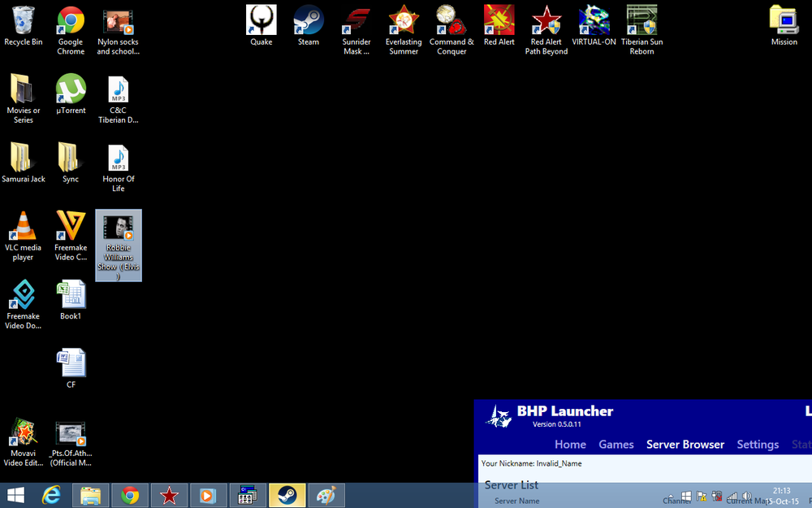Select the Freemake Video Converter shortcut
812x508 pixels.
(x=71, y=236)
